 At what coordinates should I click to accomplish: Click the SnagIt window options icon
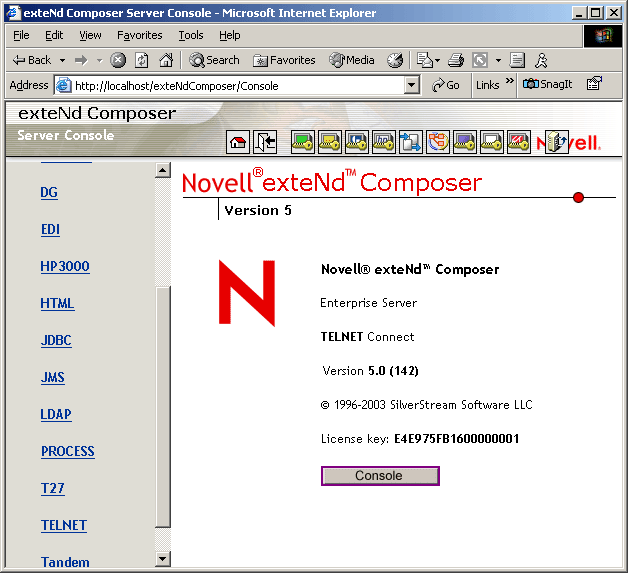point(594,84)
